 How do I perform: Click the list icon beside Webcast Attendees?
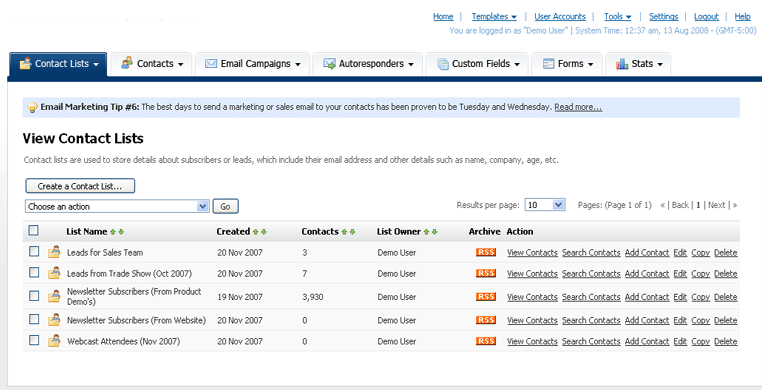click(54, 341)
